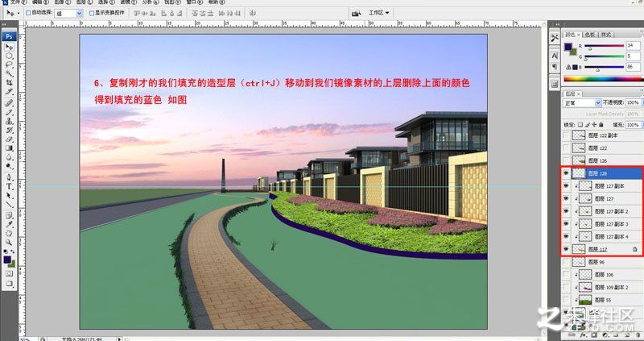Open the 填充 fill percentage field
The width and height of the screenshot is (644, 341).
[634, 125]
